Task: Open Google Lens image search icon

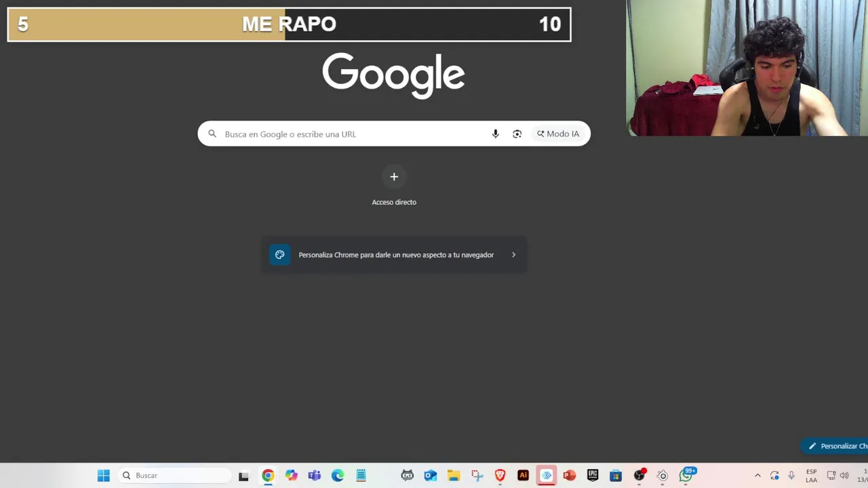Action: click(517, 134)
